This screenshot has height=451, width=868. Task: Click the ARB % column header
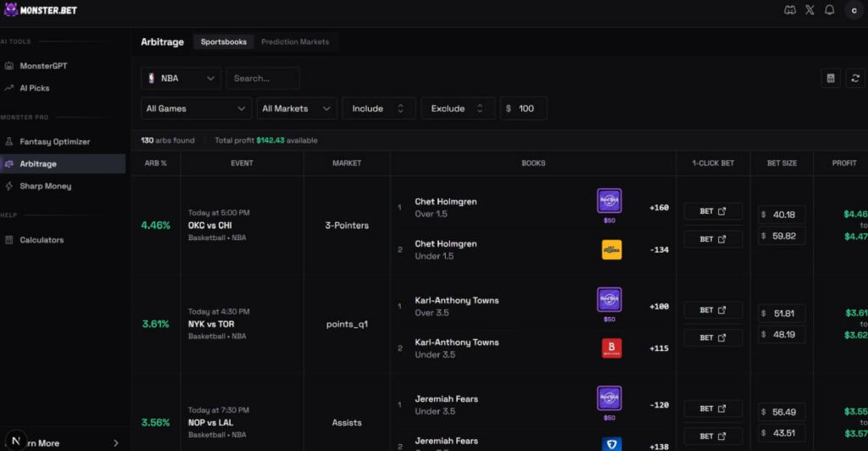(156, 164)
